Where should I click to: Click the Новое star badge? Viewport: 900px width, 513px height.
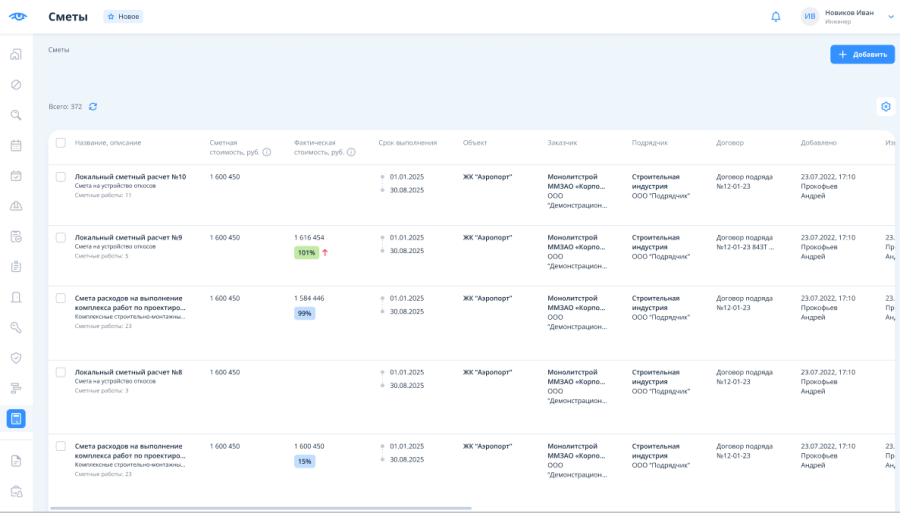[123, 17]
